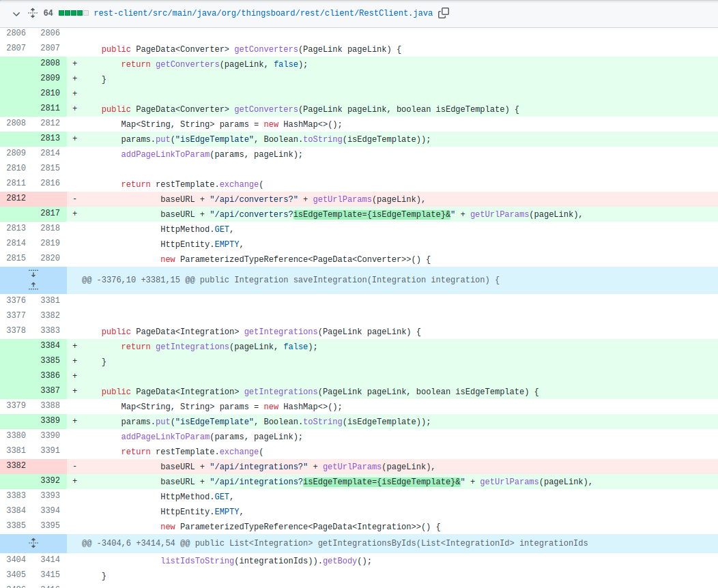Collapse the RestClient.java diff with the chevron

(15, 12)
